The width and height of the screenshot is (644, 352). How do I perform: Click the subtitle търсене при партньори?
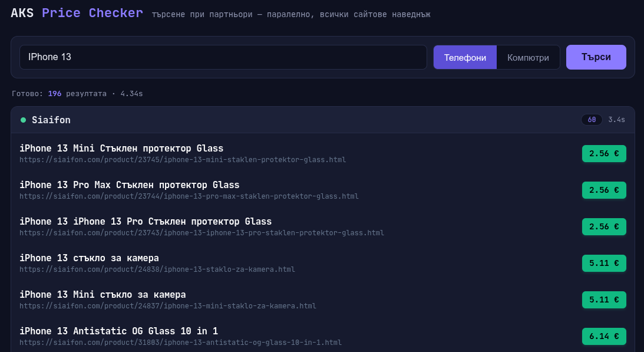pyautogui.click(x=291, y=14)
